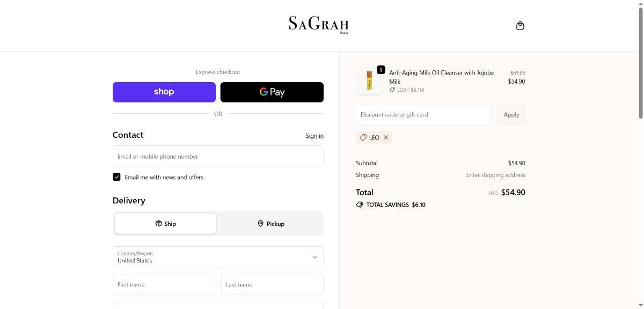The width and height of the screenshot is (644, 309).
Task: Open the shopping bag cart icon
Action: point(519,26)
